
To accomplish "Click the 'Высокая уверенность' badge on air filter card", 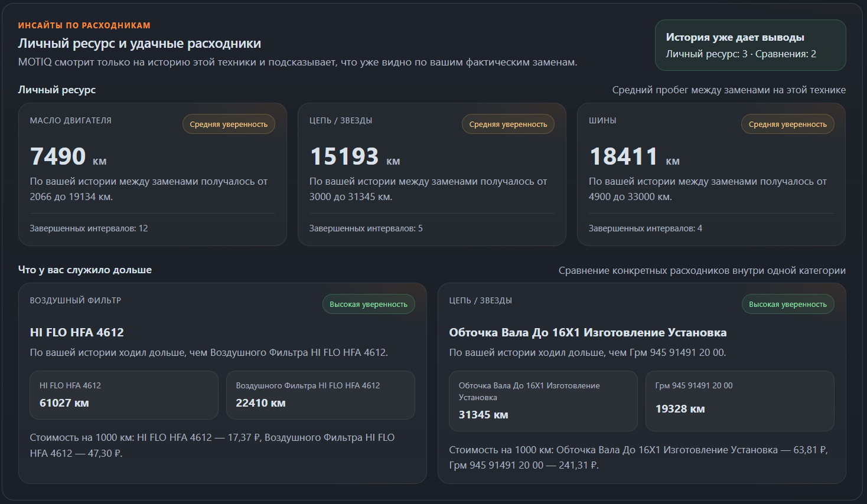I will pyautogui.click(x=369, y=304).
